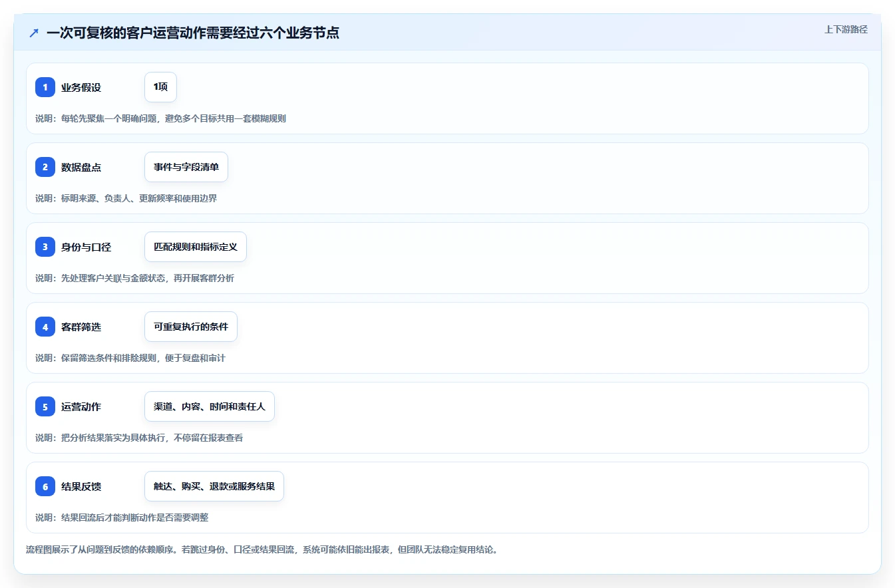The image size is (895, 588).
Task: Click the 触达、购买、退款或服务结果 chip
Action: click(x=214, y=486)
